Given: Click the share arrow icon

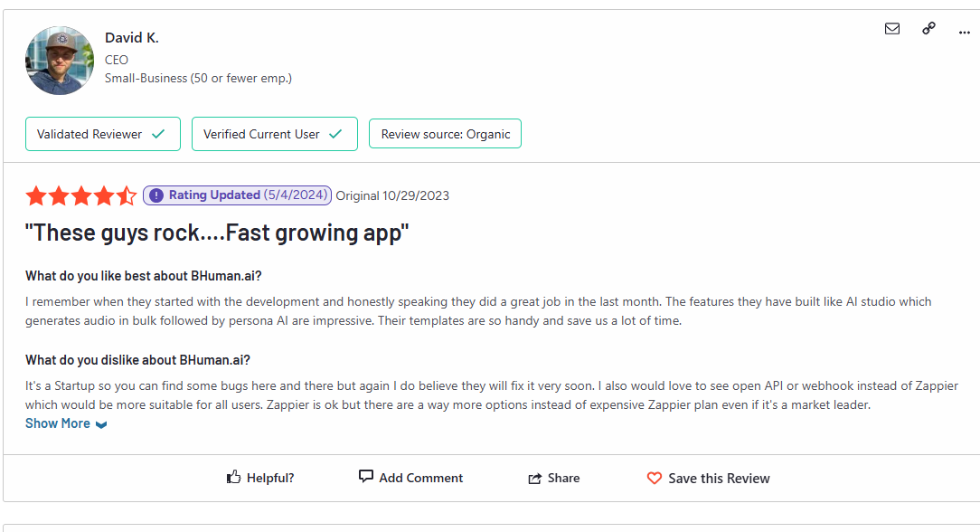Looking at the screenshot, I should click(x=535, y=479).
